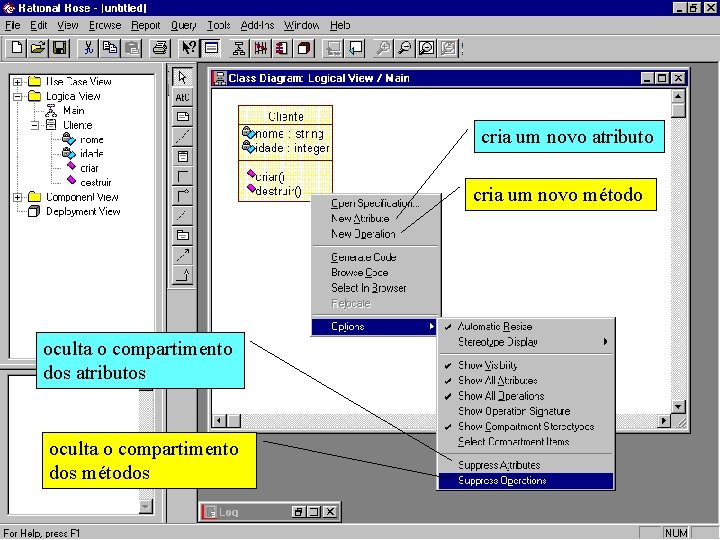Click the Log window title bar
720x540 pixels.
270,512
